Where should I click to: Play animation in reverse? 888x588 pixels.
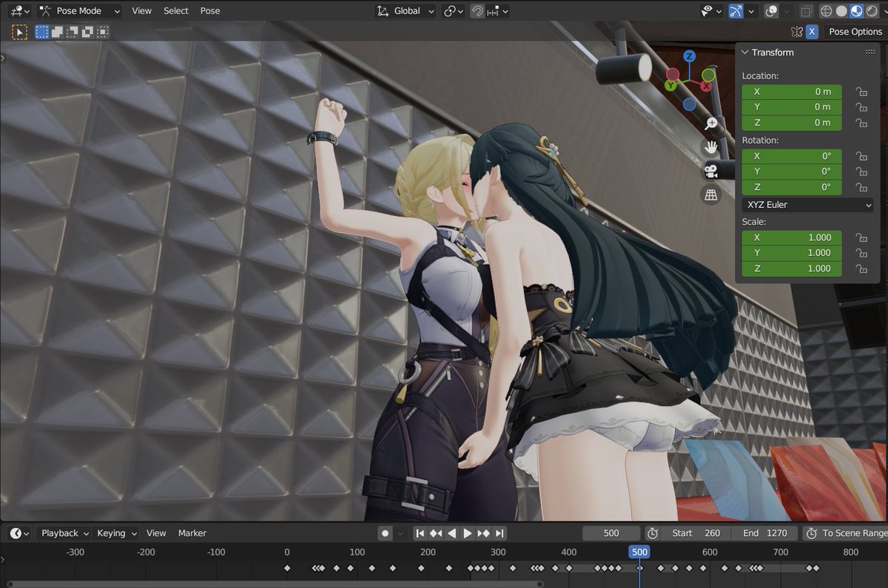(x=451, y=533)
